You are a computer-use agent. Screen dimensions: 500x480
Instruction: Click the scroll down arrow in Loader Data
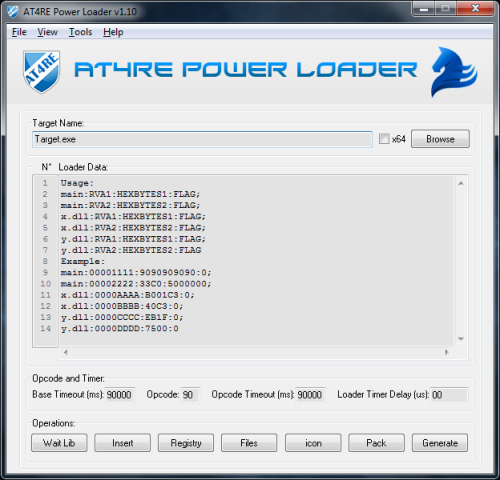[x=461, y=339]
